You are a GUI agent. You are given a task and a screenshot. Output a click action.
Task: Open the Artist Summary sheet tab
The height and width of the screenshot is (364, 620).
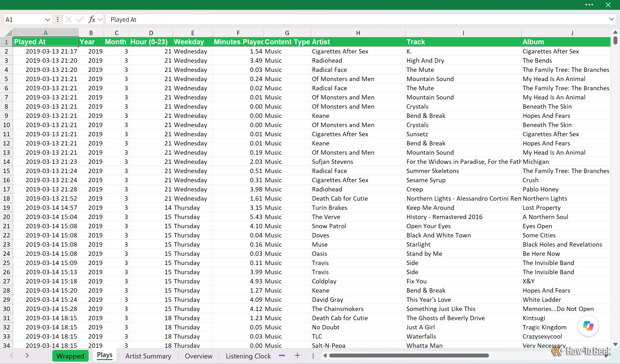coord(148,356)
